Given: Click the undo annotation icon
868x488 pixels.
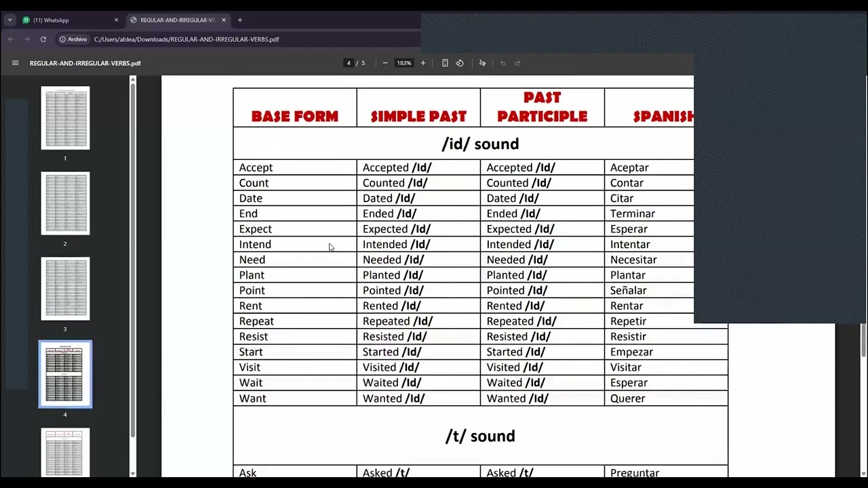Looking at the screenshot, I should pos(502,63).
